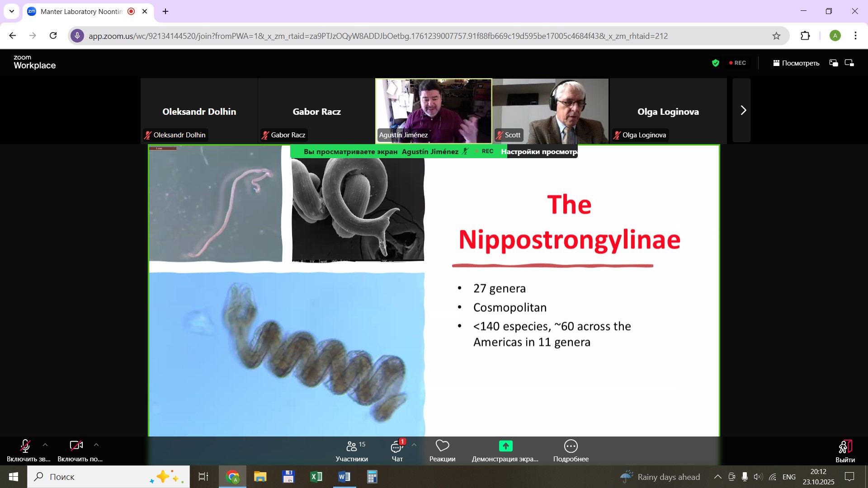
Task: Select the Manter Laboratory browser tab
Action: (x=81, y=12)
